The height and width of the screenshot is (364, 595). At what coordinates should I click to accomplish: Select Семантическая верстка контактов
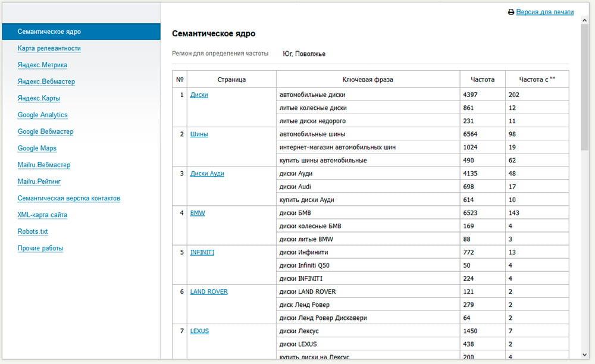click(68, 198)
